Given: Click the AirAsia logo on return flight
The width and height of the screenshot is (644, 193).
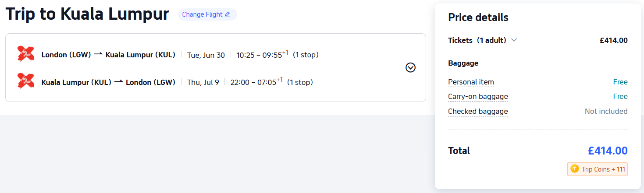Looking at the screenshot, I should tap(26, 81).
